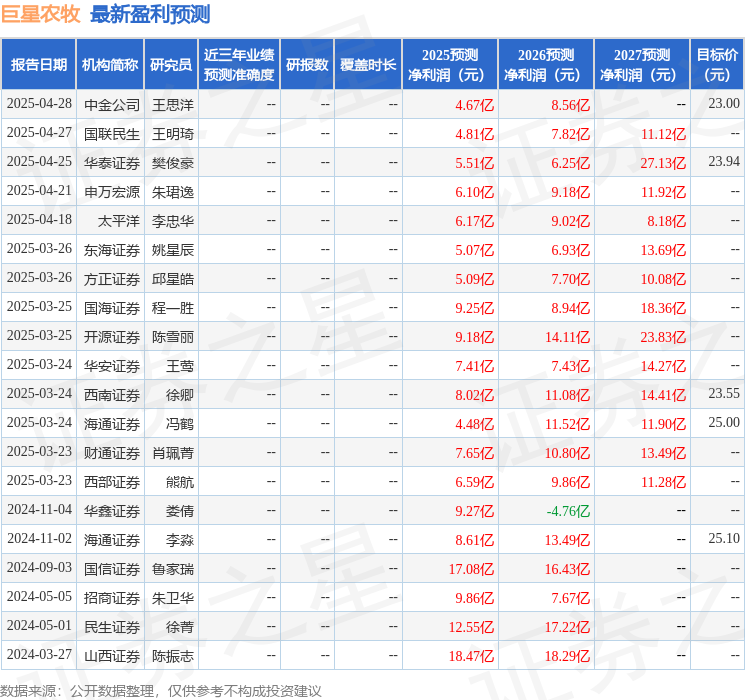Click the 17.08亿 forecast value
Viewport: 745px width, 700px height.
(x=471, y=569)
